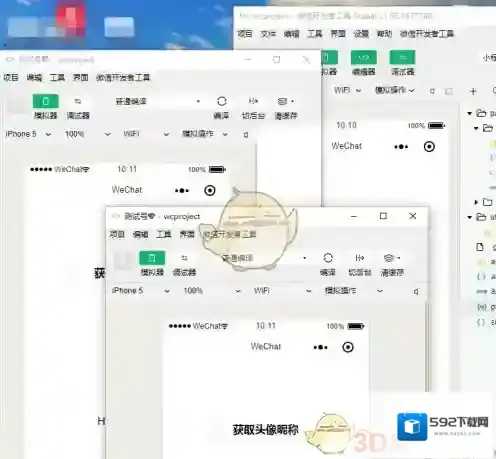Screen dimensions: 496x459
Task: Click 模拟器 icon in front wcproject window
Action: [x=152, y=258]
